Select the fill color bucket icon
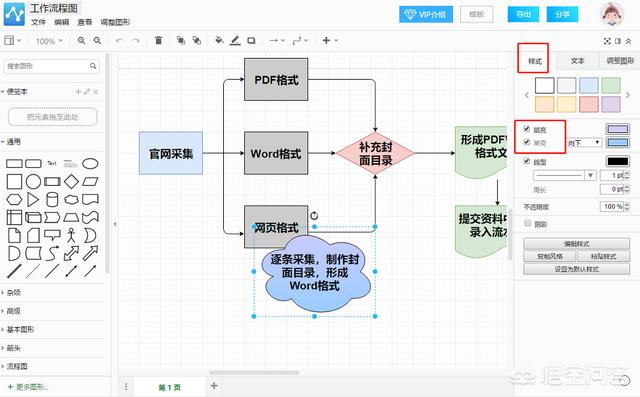This screenshot has width=640, height=397. (x=219, y=40)
